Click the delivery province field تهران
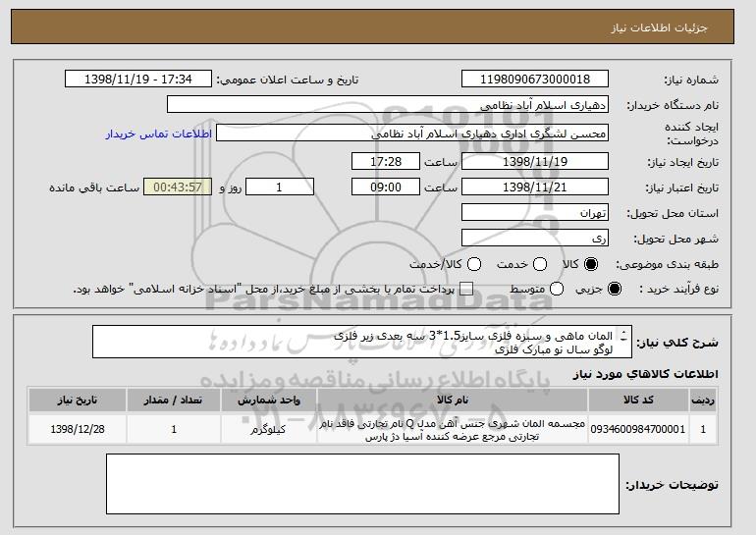The height and width of the screenshot is (535, 756). pyautogui.click(x=535, y=213)
